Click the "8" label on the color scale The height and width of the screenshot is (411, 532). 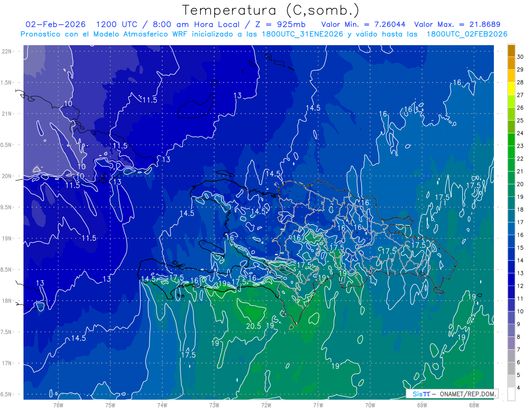519,337
